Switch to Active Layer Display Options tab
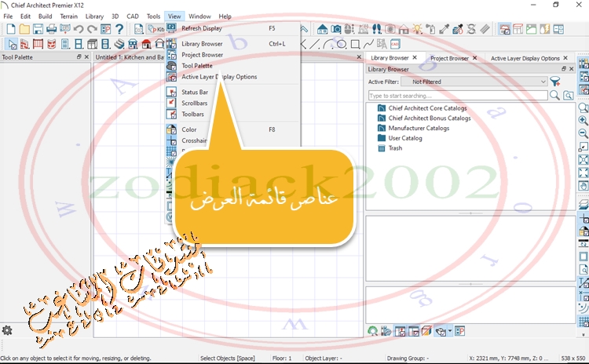The image size is (589, 364). pyautogui.click(x=525, y=58)
